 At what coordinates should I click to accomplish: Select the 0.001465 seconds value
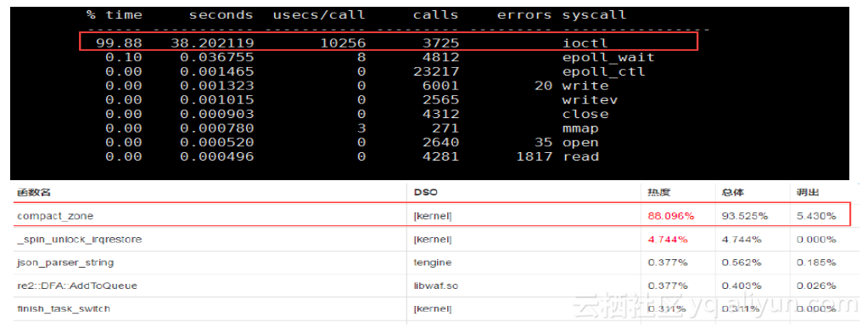[217, 71]
